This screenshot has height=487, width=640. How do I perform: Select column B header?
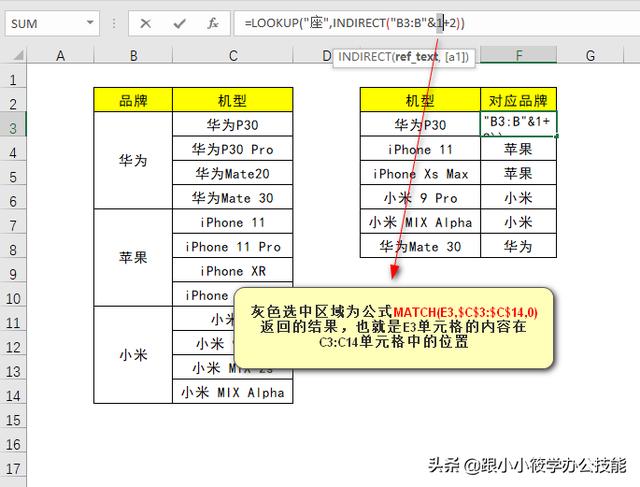pyautogui.click(x=133, y=55)
